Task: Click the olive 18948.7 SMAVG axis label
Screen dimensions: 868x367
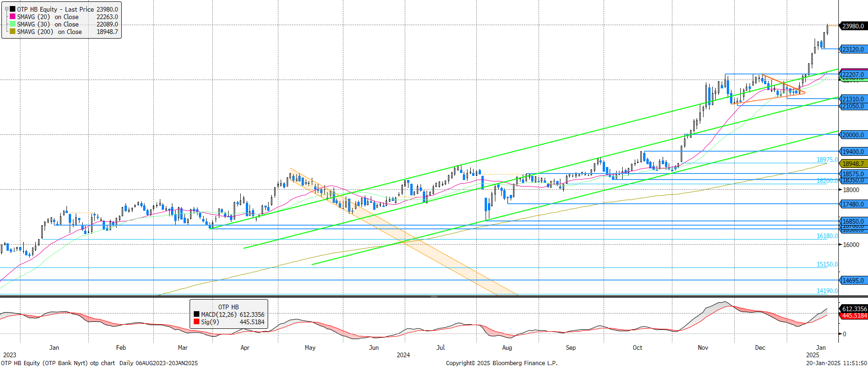Action: [x=853, y=164]
